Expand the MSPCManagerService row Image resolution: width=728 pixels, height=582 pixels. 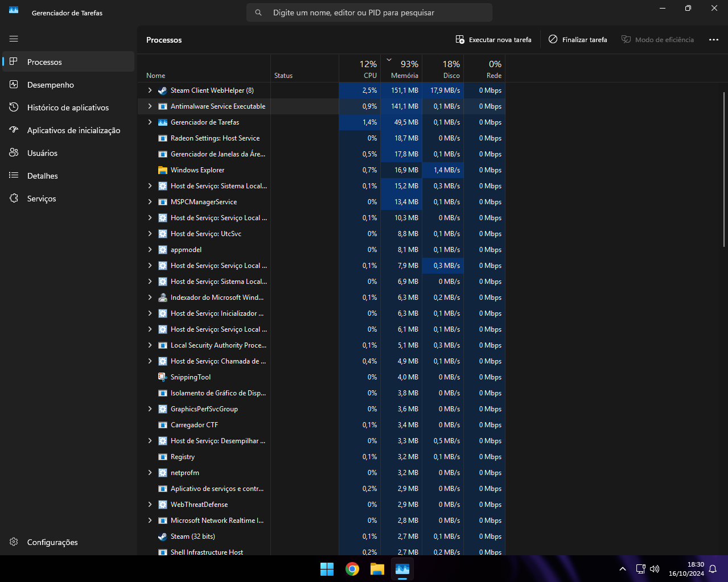[150, 202]
